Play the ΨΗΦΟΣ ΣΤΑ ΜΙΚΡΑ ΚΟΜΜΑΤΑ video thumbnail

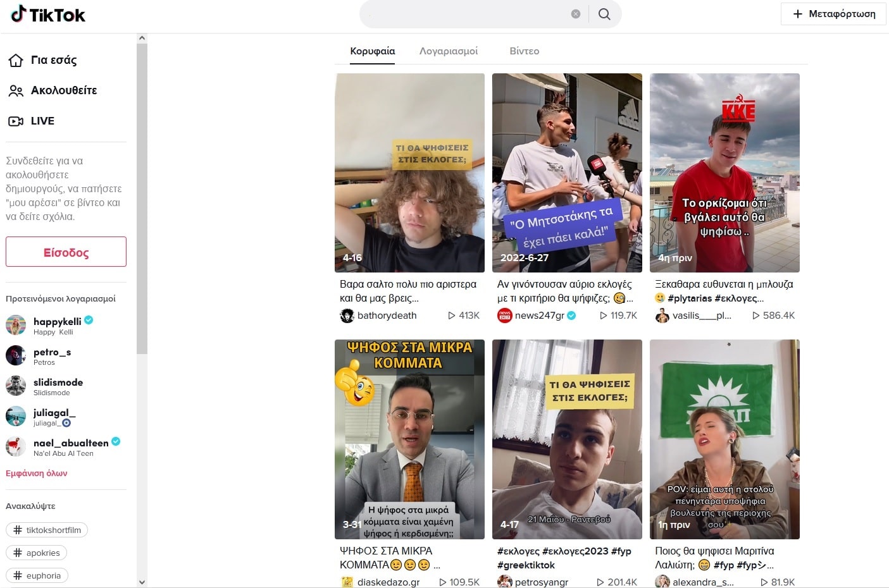pos(409,439)
